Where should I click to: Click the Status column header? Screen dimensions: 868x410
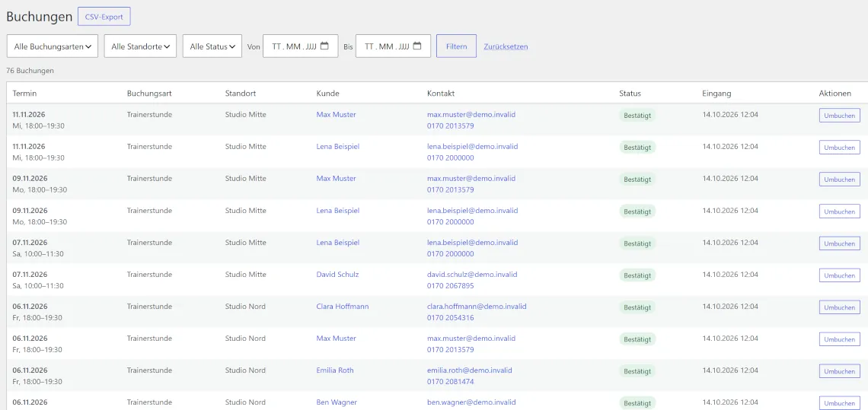[630, 94]
